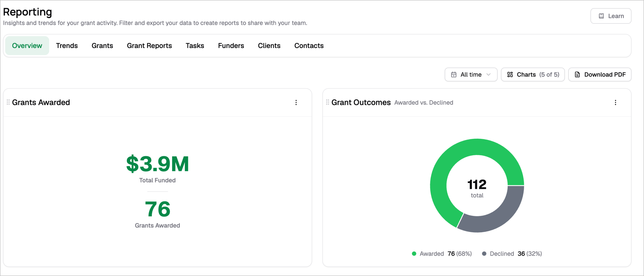
Task: Click the Reporting page heading
Action: [x=27, y=12]
